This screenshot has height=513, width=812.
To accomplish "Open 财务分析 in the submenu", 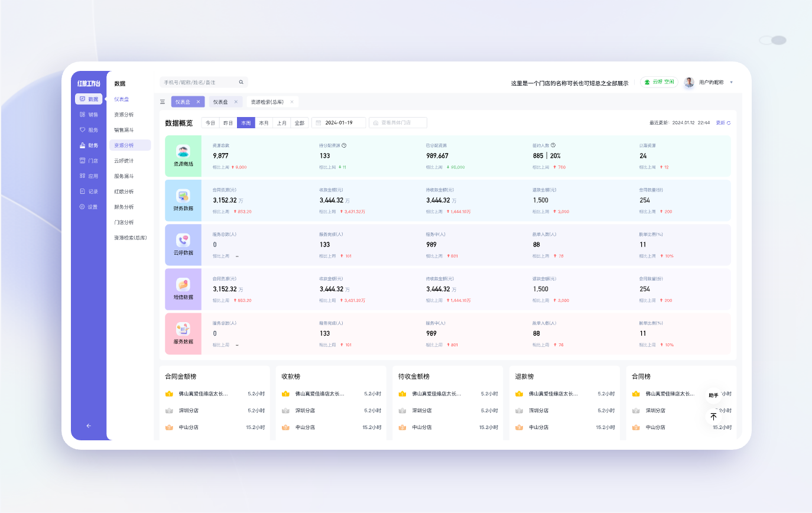I will pos(124,207).
